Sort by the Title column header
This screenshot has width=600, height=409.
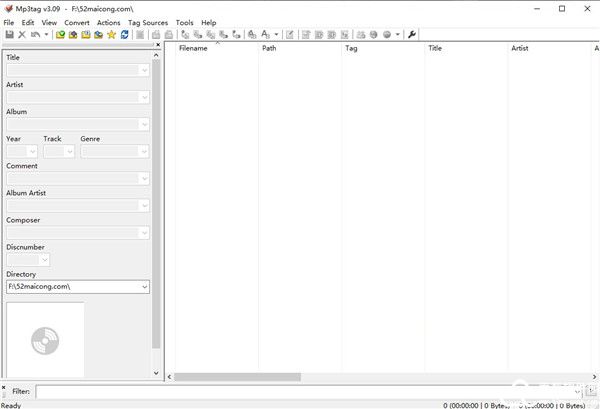(466, 48)
